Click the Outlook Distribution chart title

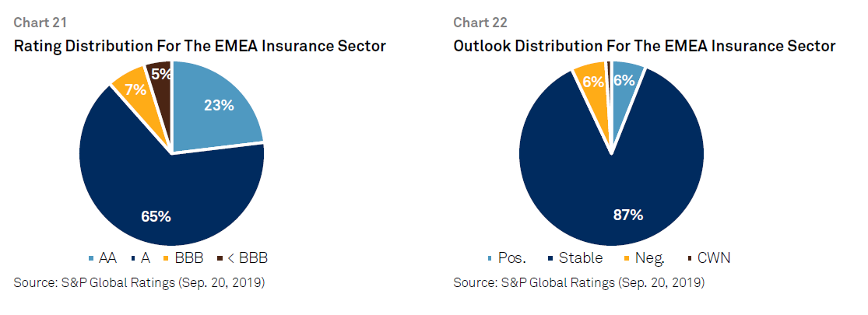point(645,46)
